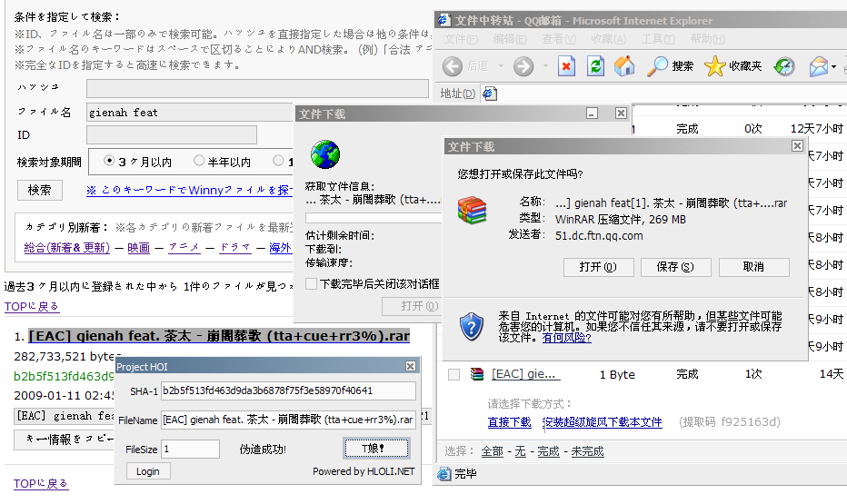Click the Winnyファイルを探す keyword link
Viewport: 847px width, 504px height.
pyautogui.click(x=189, y=190)
